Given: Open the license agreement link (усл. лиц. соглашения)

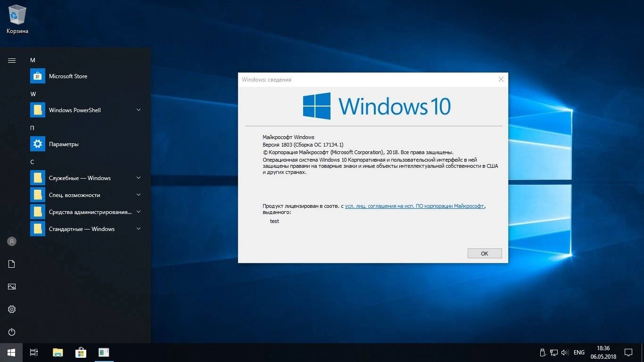Looking at the screenshot, I should pos(414,206).
